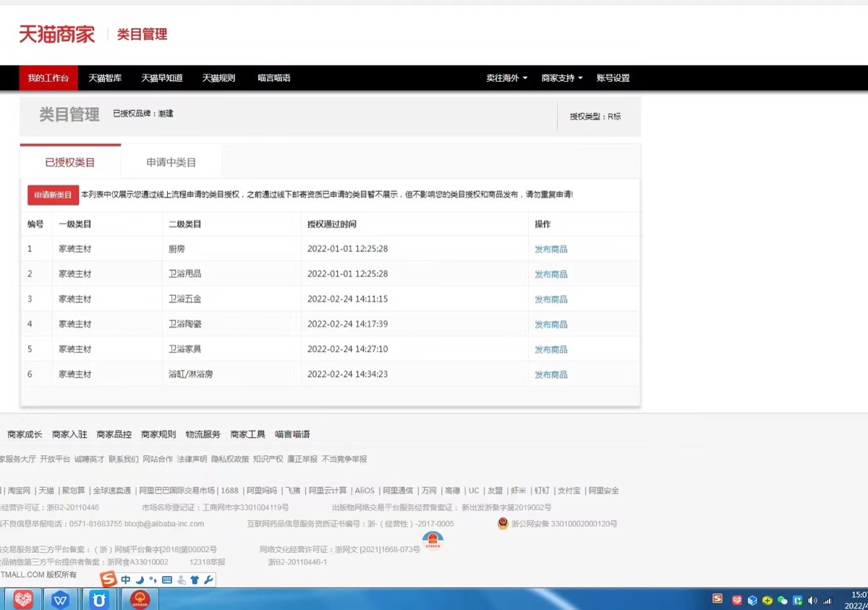Open 商家入驻 footer link
The width and height of the screenshot is (868, 610).
(69, 434)
